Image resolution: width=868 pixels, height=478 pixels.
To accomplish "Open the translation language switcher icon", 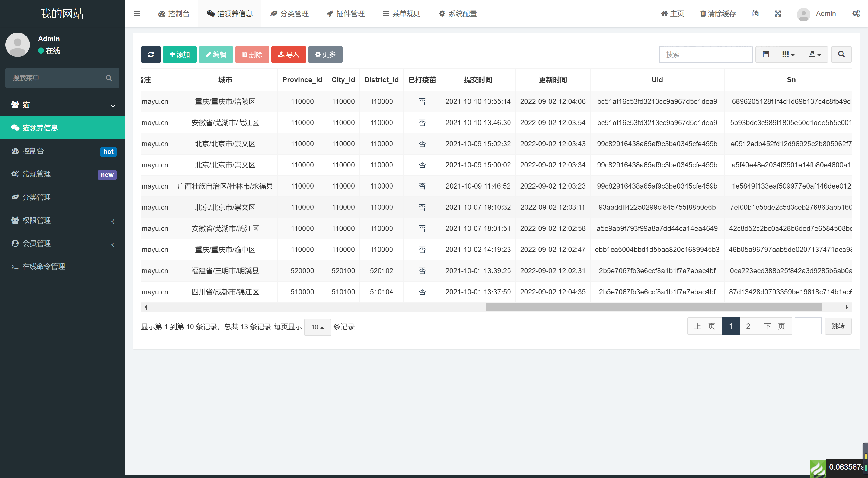I will [755, 14].
